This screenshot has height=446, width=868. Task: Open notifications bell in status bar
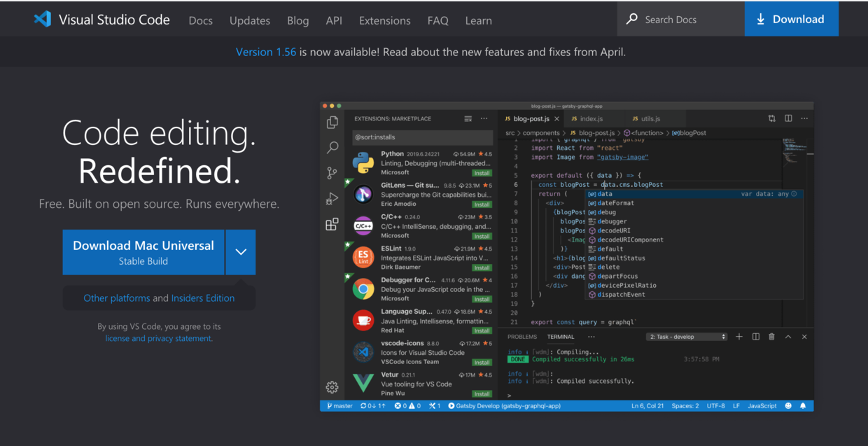click(x=803, y=406)
